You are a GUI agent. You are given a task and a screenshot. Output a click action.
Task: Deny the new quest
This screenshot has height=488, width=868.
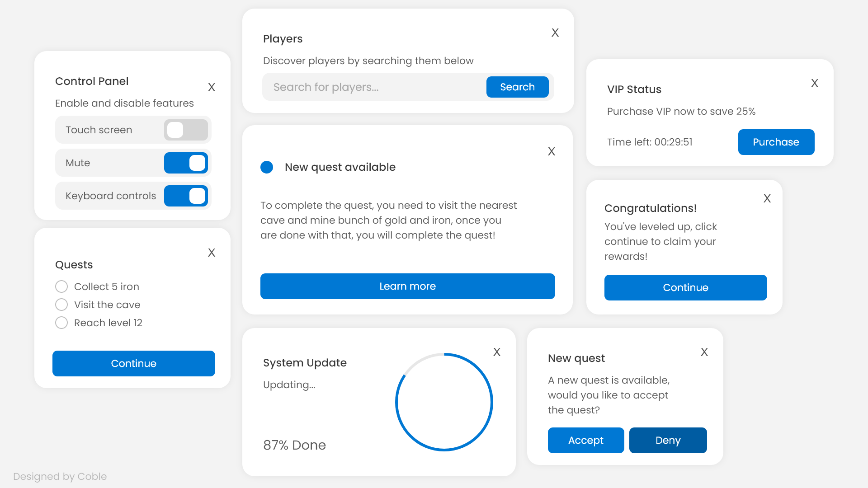tap(668, 440)
